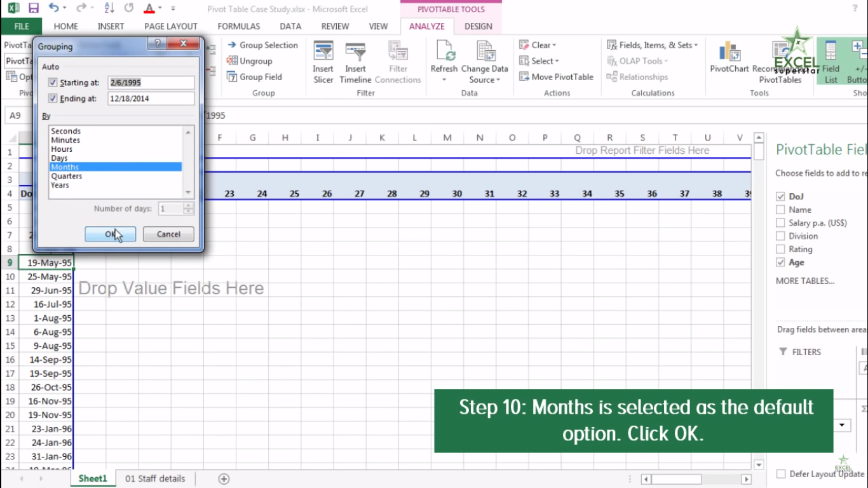Viewport: 868px width, 488px height.
Task: Click the Move PivotTable icon
Action: coord(524,77)
